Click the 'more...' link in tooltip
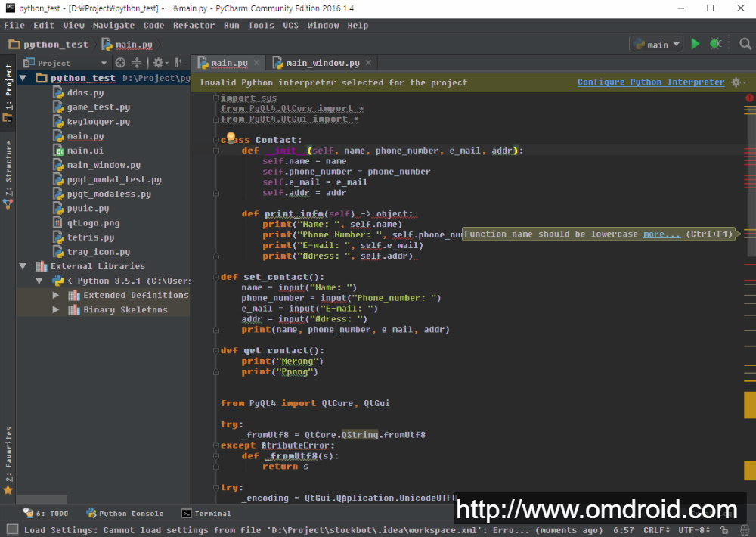756x537 pixels. [661, 234]
